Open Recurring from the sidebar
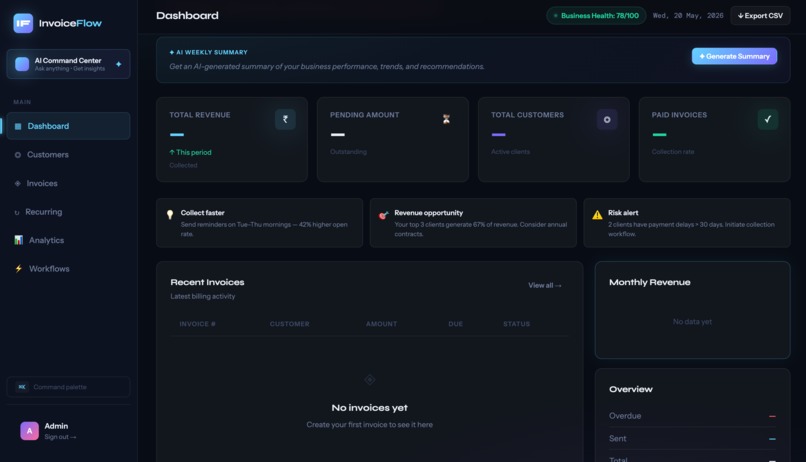Screen dimensions: 806x462 coord(68,212)
